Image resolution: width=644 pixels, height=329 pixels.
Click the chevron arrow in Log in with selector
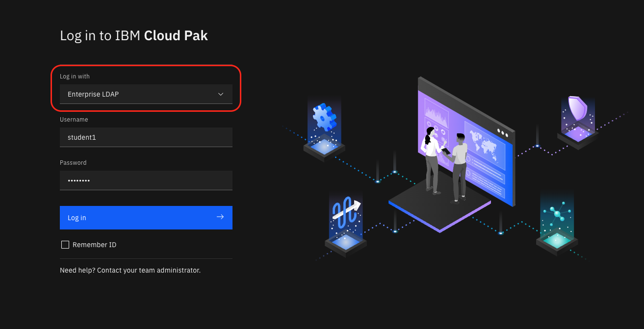tap(221, 94)
